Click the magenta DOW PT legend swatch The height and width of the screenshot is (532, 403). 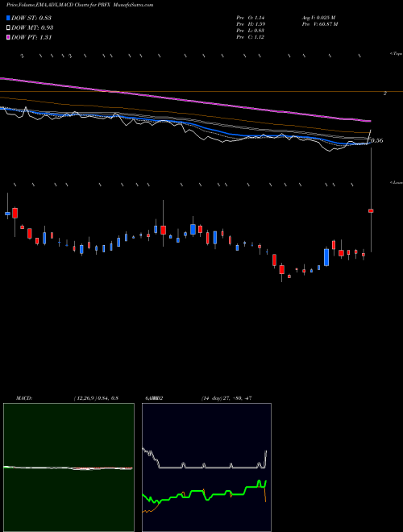[8, 37]
